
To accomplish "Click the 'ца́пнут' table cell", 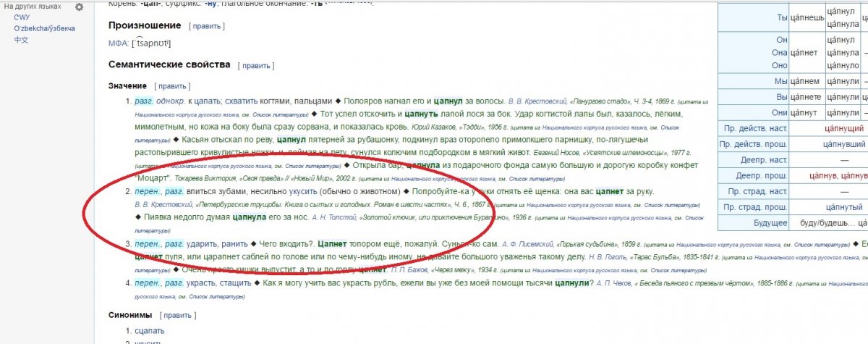I will 807,113.
